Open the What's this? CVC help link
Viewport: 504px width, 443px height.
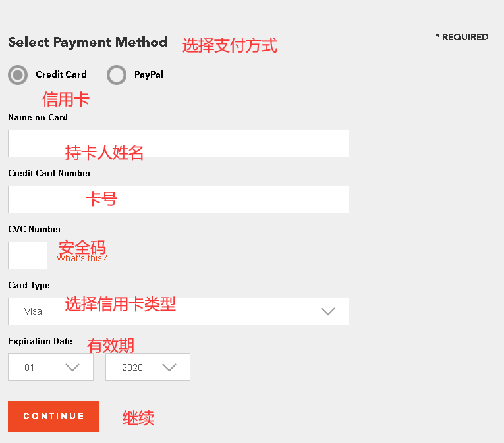click(x=82, y=258)
